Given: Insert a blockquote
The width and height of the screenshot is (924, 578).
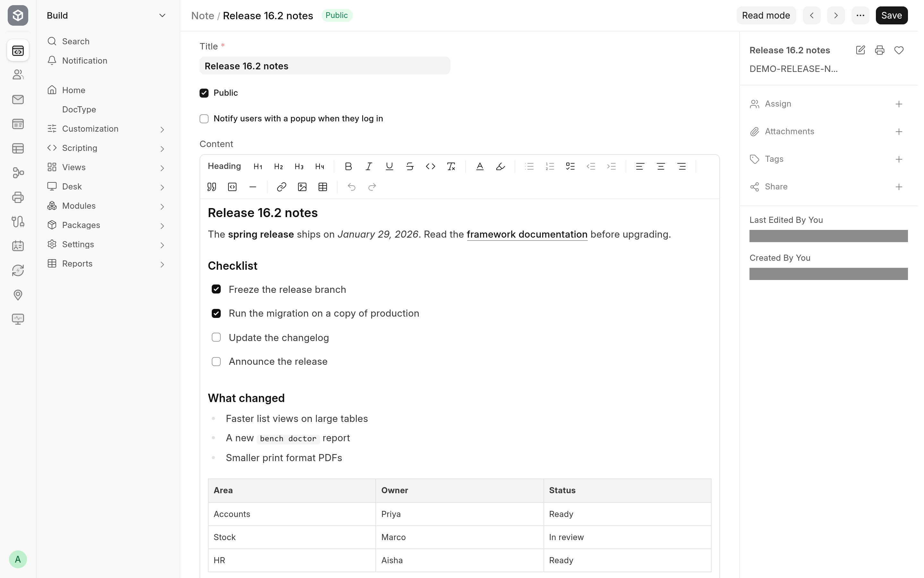Looking at the screenshot, I should coord(211,187).
